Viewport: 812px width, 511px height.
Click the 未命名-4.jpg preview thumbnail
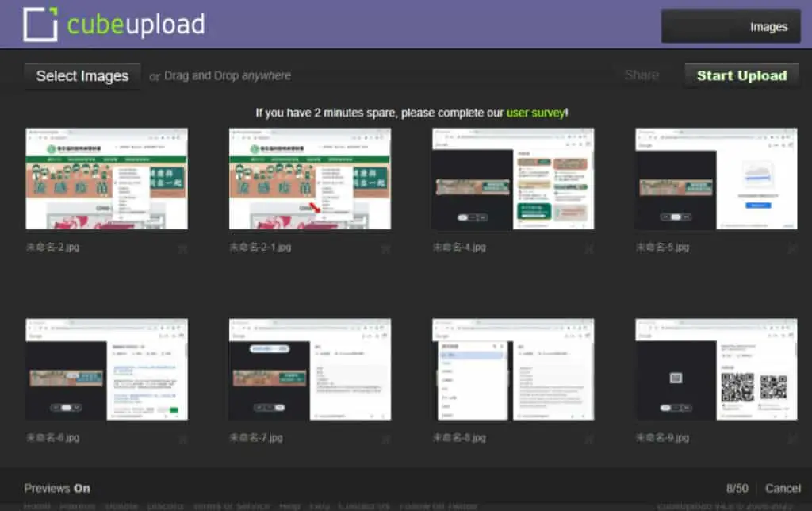click(513, 179)
